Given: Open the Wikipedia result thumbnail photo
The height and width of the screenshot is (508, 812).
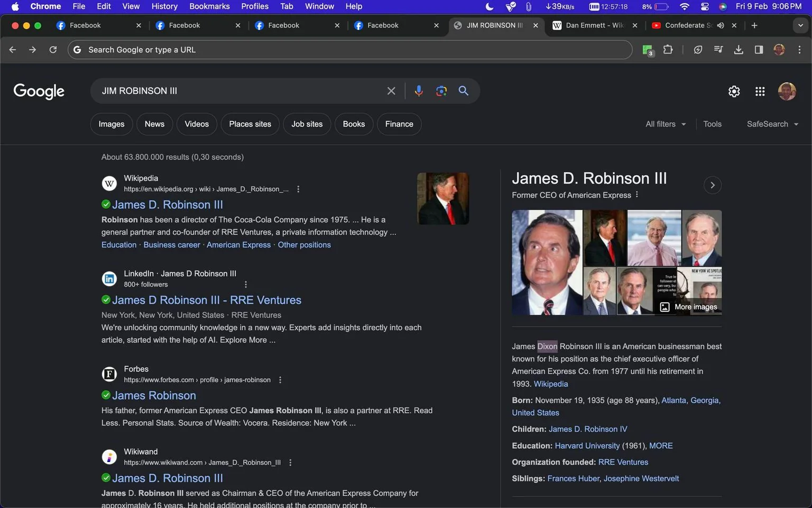Looking at the screenshot, I should click(x=443, y=198).
